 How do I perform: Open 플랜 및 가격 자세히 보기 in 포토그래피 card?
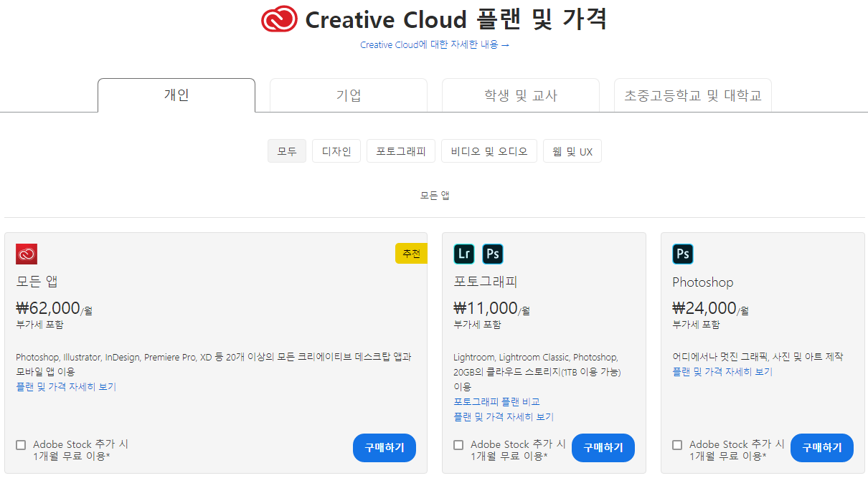pyautogui.click(x=504, y=417)
